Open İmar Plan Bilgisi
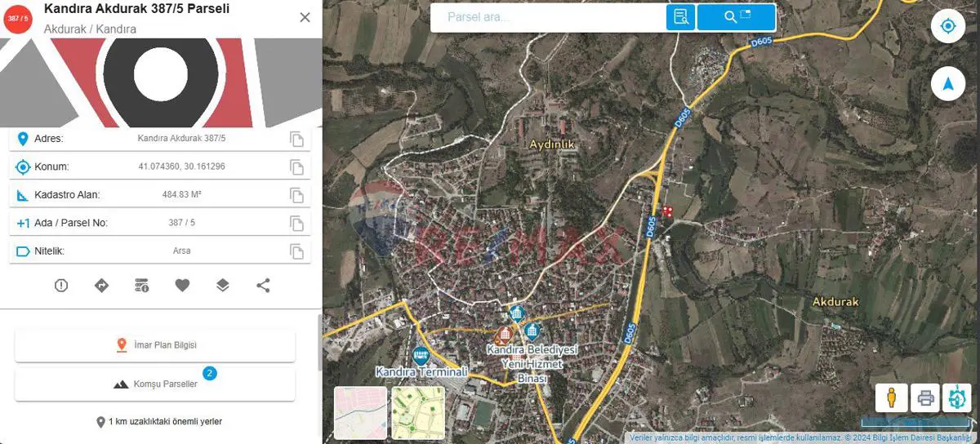Image resolution: width=980 pixels, height=444 pixels. [x=155, y=345]
